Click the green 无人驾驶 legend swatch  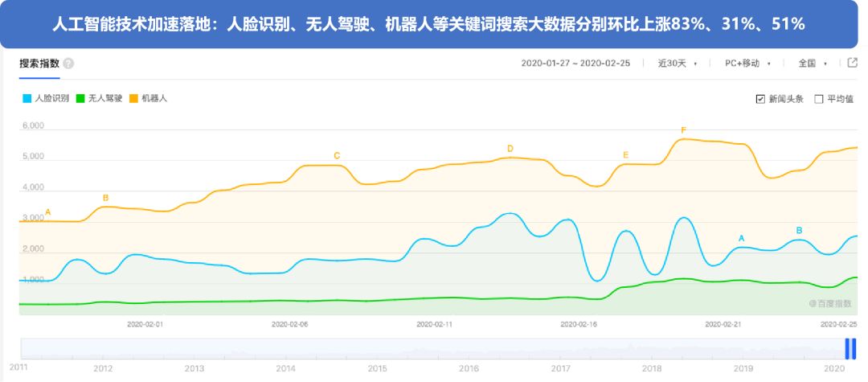click(80, 98)
